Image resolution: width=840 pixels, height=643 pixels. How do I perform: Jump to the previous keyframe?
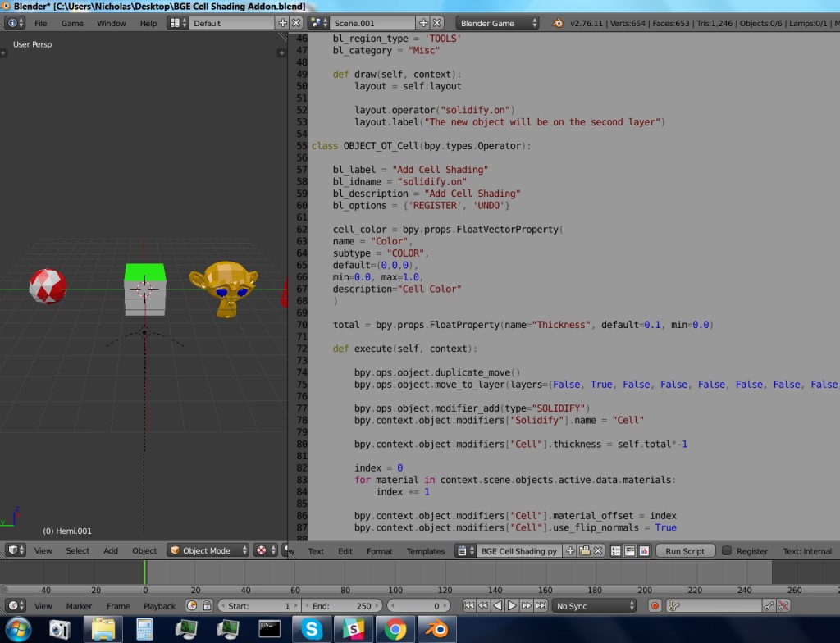(x=483, y=605)
